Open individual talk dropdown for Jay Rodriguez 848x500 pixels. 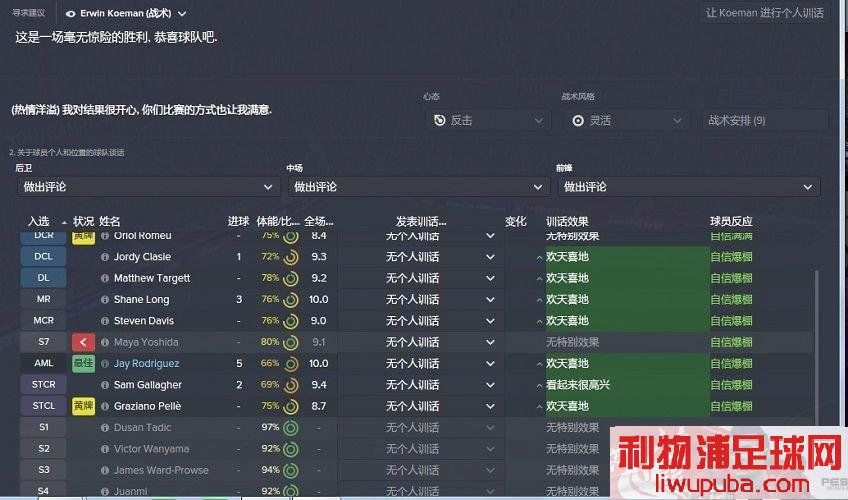pyautogui.click(x=421, y=364)
